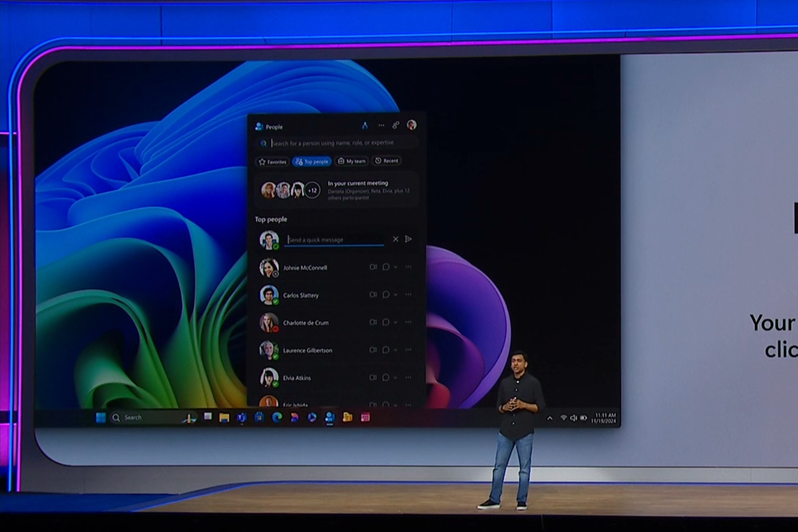Open Carlos Slattery's profile picture
The width and height of the screenshot is (798, 532).
(x=269, y=295)
